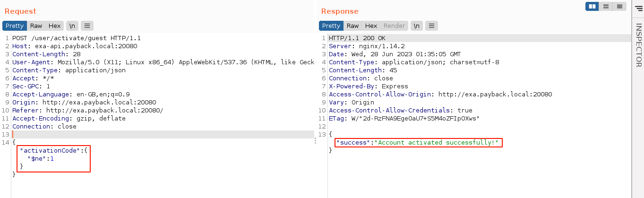Switch to Pretty view in Request

click(15, 26)
